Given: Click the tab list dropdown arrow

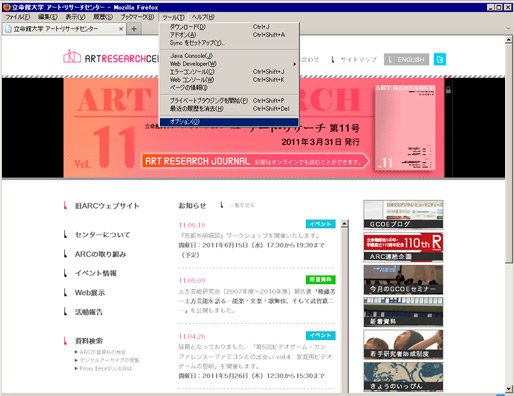Looking at the screenshot, I should pyautogui.click(x=508, y=29).
